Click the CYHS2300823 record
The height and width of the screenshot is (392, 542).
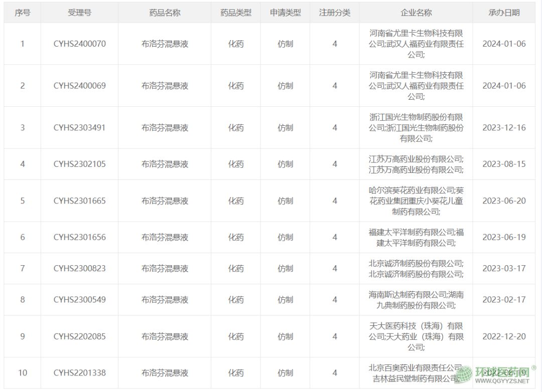click(x=79, y=269)
